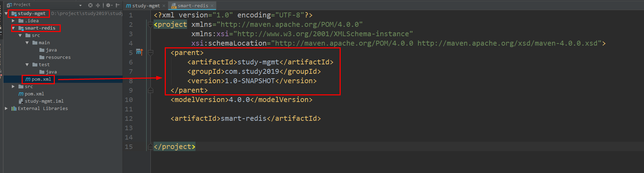Image resolution: width=644 pixels, height=173 pixels.
Task: Expand the root-level src folder arrow
Action: (x=13, y=87)
